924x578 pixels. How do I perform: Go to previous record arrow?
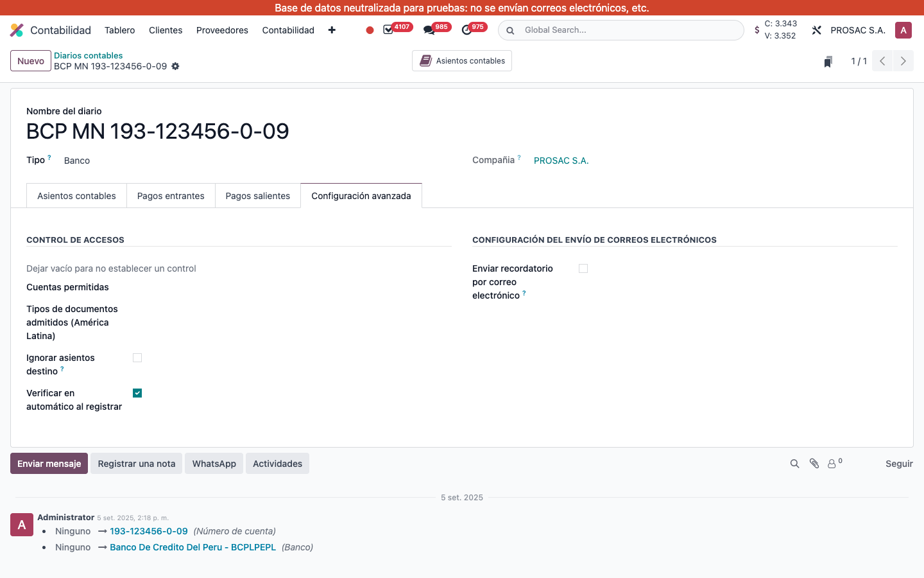tap(882, 61)
